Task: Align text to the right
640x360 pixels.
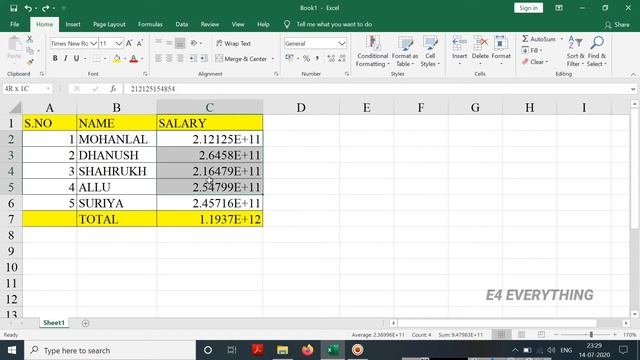Action: coord(180,59)
